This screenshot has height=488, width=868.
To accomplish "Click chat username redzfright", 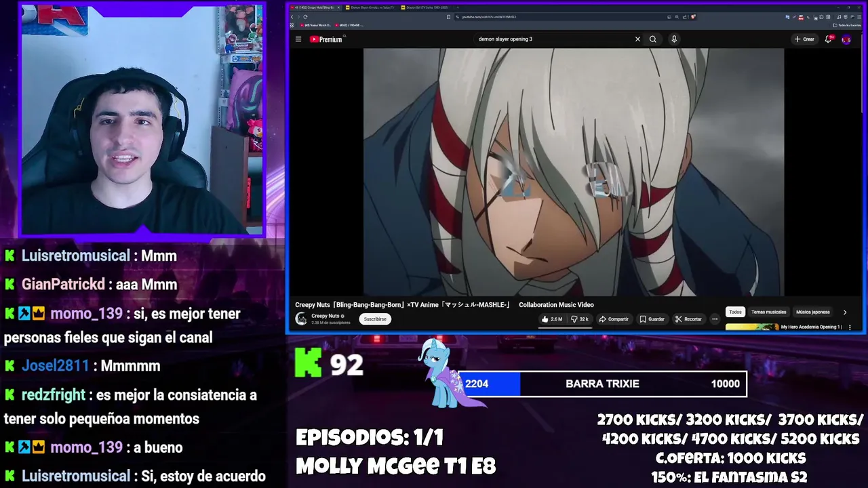I will tap(53, 395).
